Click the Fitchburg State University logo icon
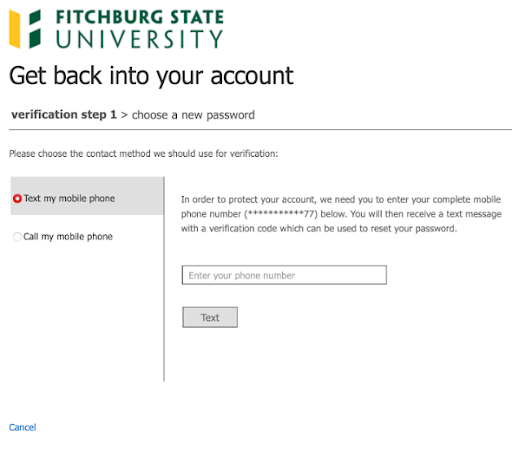Screen dimensions: 512x463 click(x=25, y=29)
